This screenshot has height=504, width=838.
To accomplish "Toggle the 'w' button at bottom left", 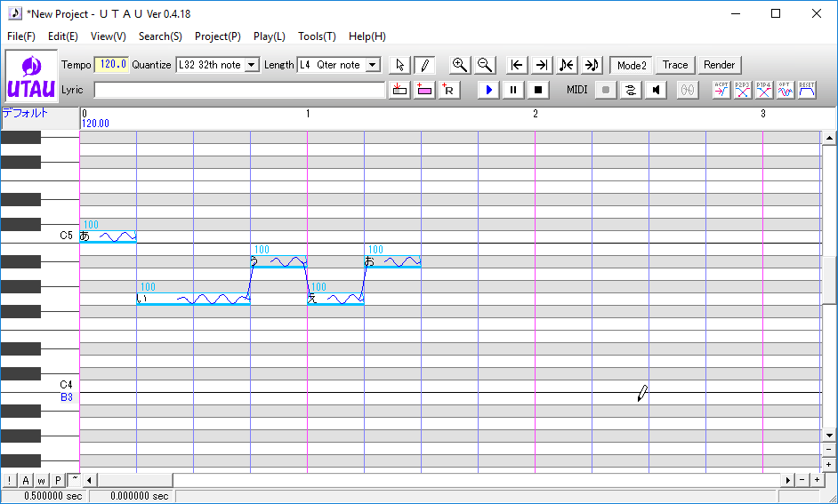I will (x=42, y=480).
